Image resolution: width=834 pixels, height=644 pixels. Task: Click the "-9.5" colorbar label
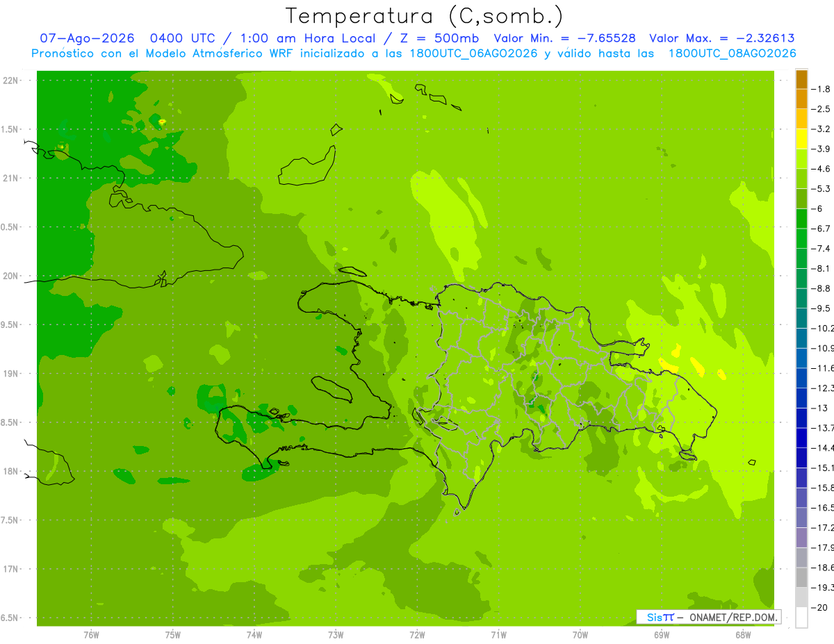click(821, 308)
